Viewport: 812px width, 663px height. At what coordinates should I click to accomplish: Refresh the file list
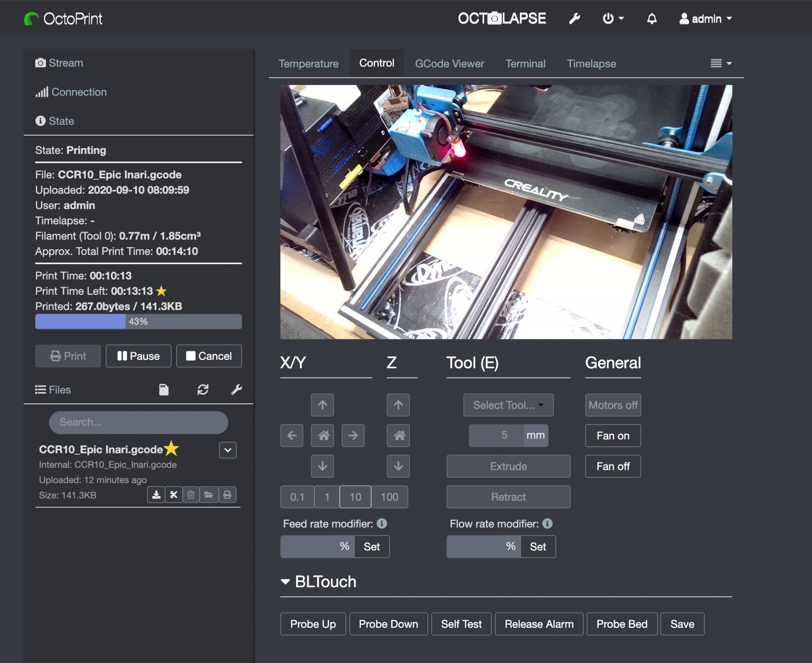203,390
